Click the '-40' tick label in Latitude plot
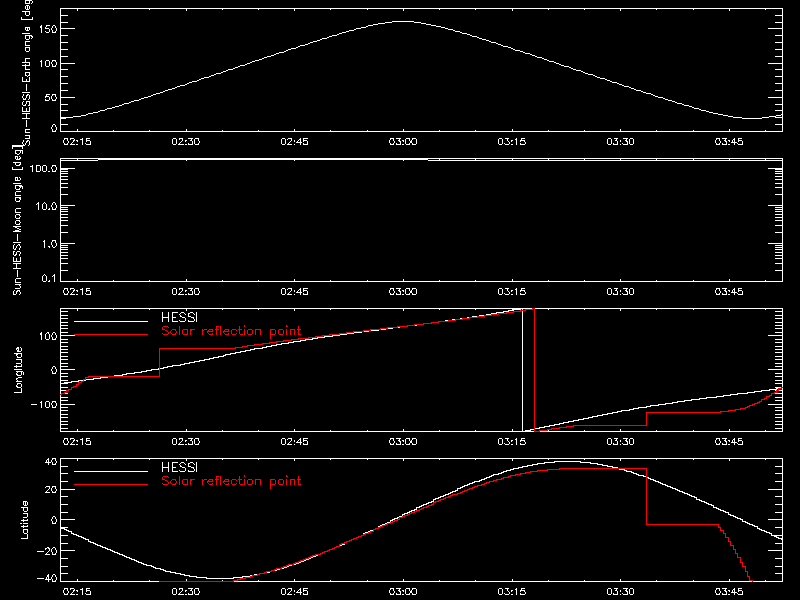 point(47,579)
